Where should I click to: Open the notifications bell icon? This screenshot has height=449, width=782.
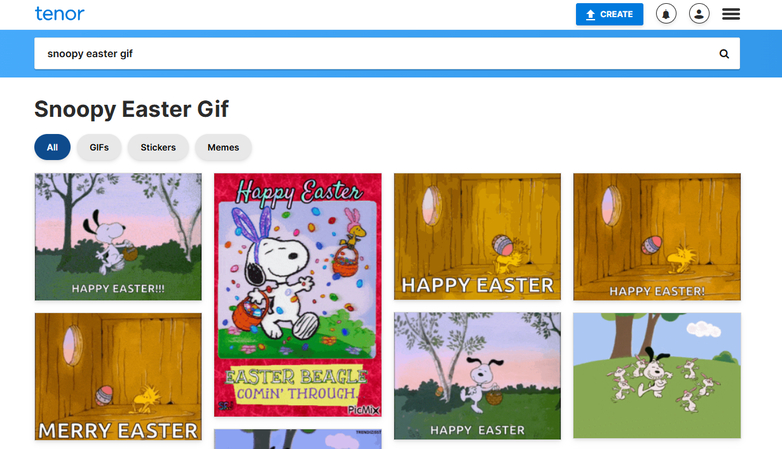coord(666,14)
